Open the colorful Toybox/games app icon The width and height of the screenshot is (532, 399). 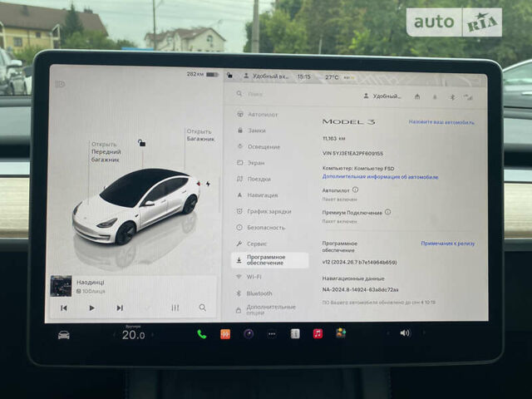click(x=341, y=332)
